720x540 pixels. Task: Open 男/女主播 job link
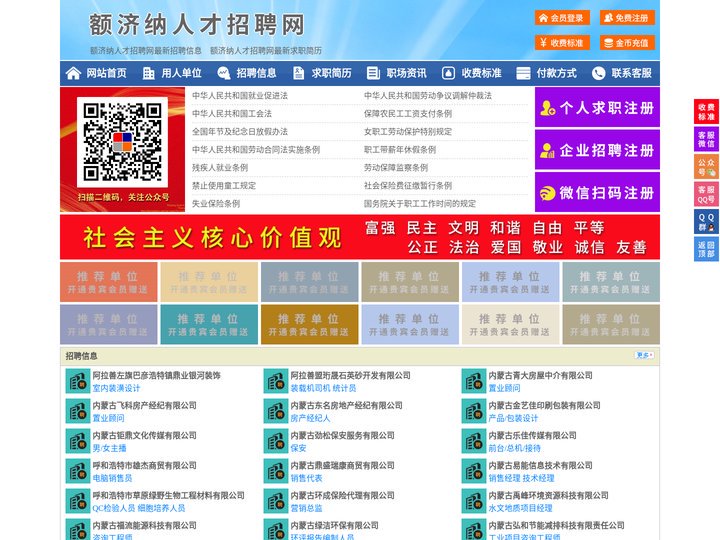(x=109, y=448)
